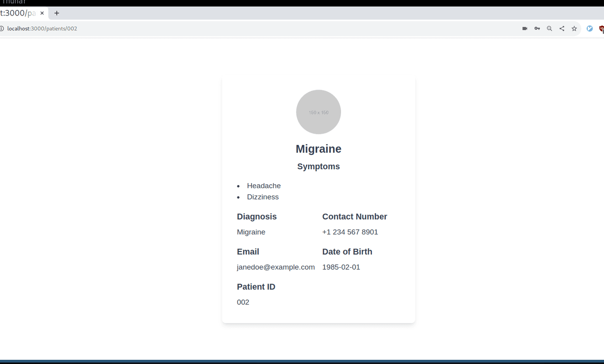Click janedoe@example.com email value
This screenshot has height=364, width=604.
276,267
